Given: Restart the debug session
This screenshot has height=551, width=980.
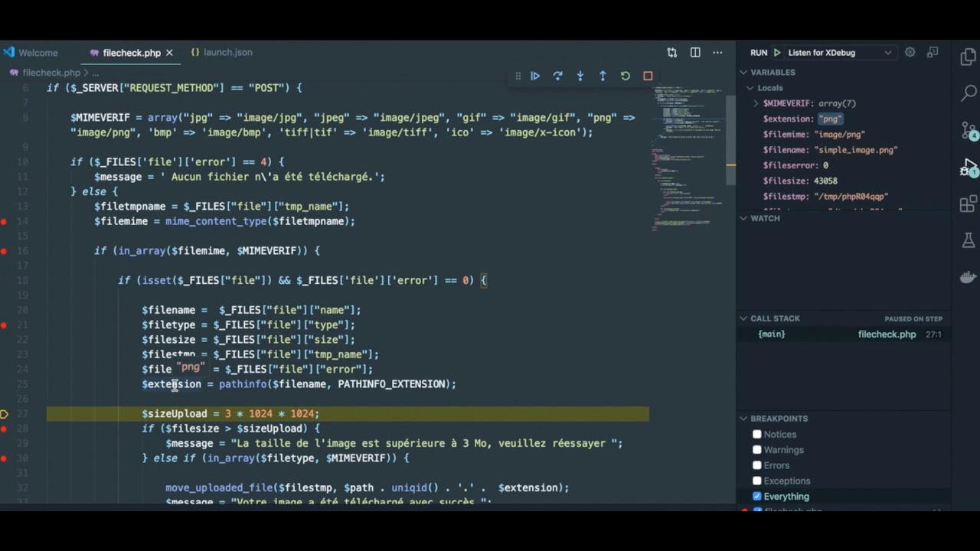Looking at the screenshot, I should coord(626,76).
